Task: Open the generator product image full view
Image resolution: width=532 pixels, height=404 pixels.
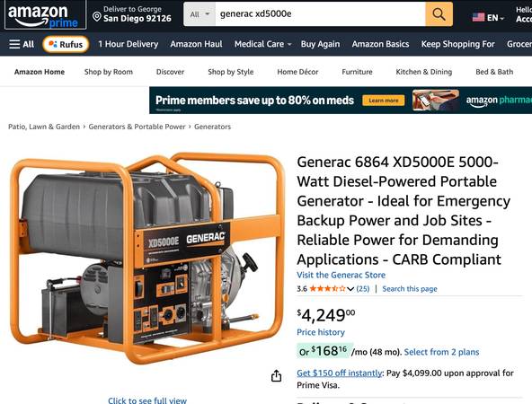Action: point(146,258)
